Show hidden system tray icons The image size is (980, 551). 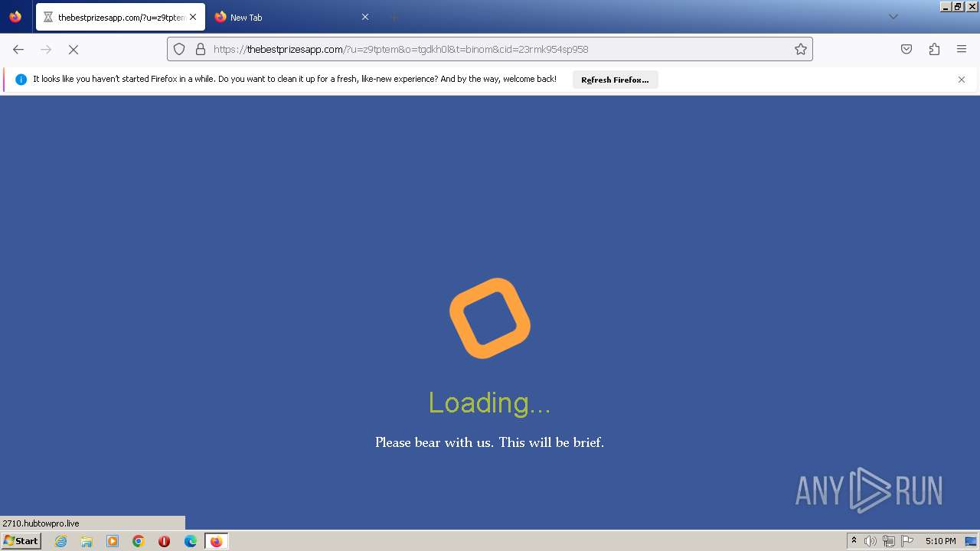(854, 541)
